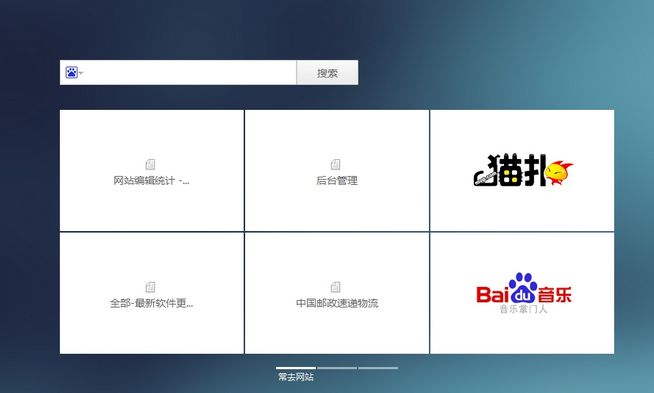Screen dimensions: 654x393
Task: Open the Baidu 音乐 logo tile
Action: (522, 293)
